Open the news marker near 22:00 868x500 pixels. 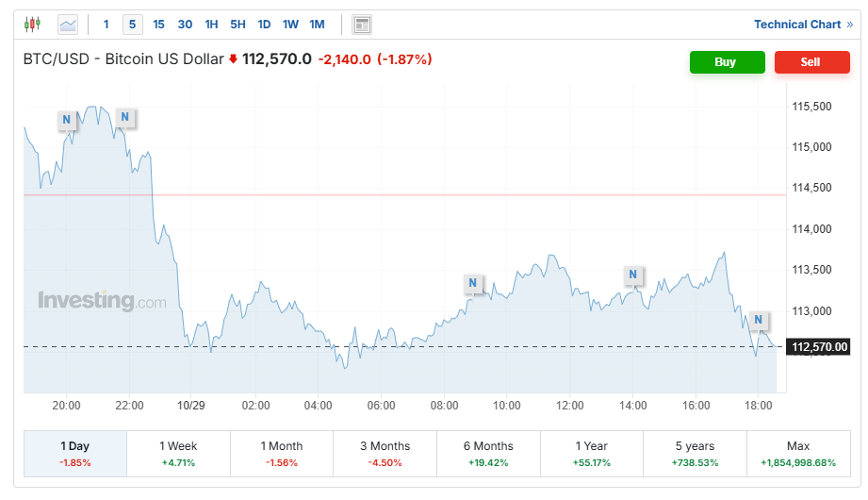pyautogui.click(x=124, y=118)
